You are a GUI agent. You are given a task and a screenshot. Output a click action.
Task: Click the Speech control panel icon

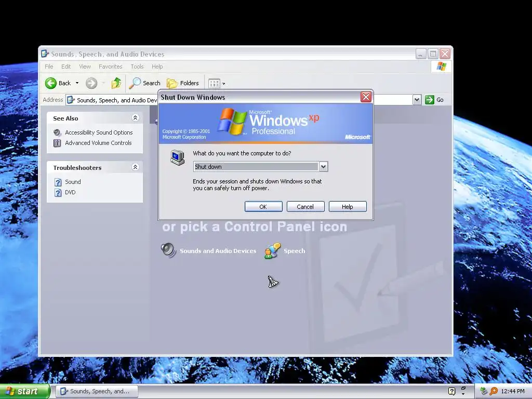[272, 251]
